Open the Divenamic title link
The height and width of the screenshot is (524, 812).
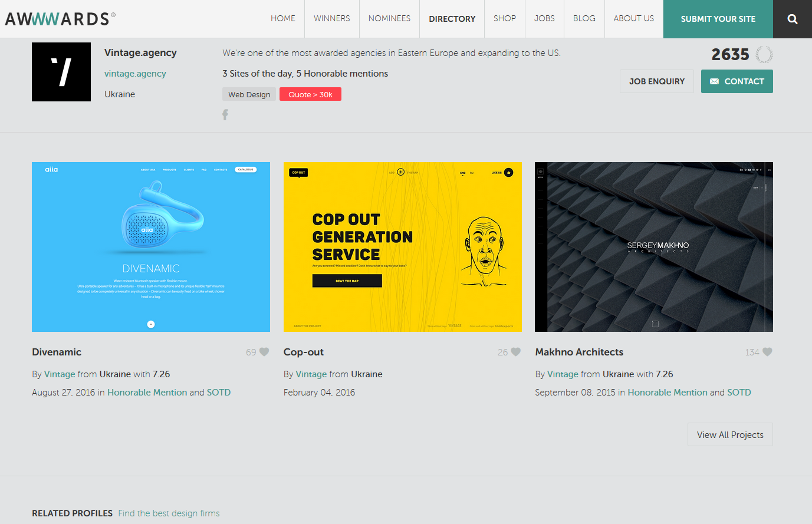(x=57, y=352)
